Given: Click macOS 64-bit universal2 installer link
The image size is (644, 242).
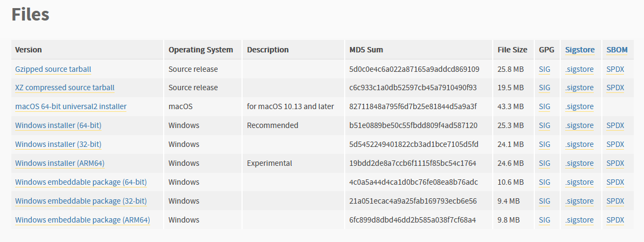Looking at the screenshot, I should tap(71, 106).
